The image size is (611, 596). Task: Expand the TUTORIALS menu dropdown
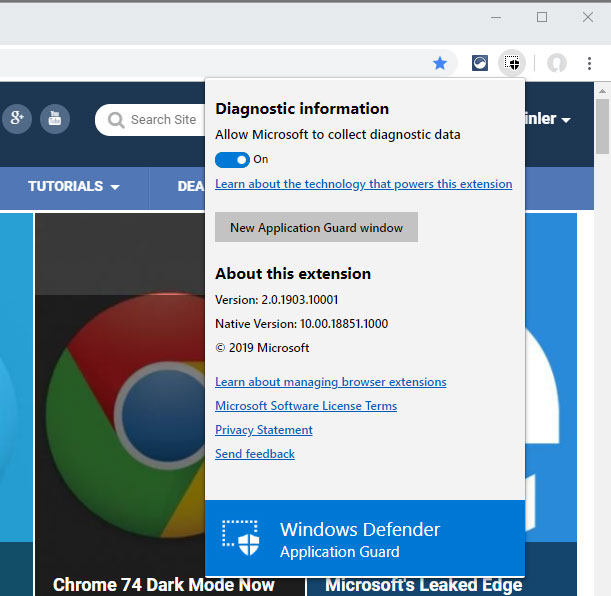pyautogui.click(x=74, y=187)
